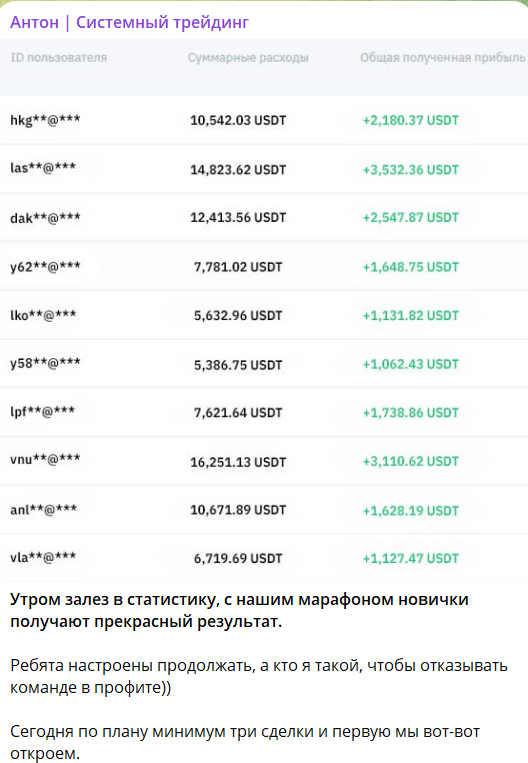Click the ID пользователя column header
The image size is (528, 763).
59,57
